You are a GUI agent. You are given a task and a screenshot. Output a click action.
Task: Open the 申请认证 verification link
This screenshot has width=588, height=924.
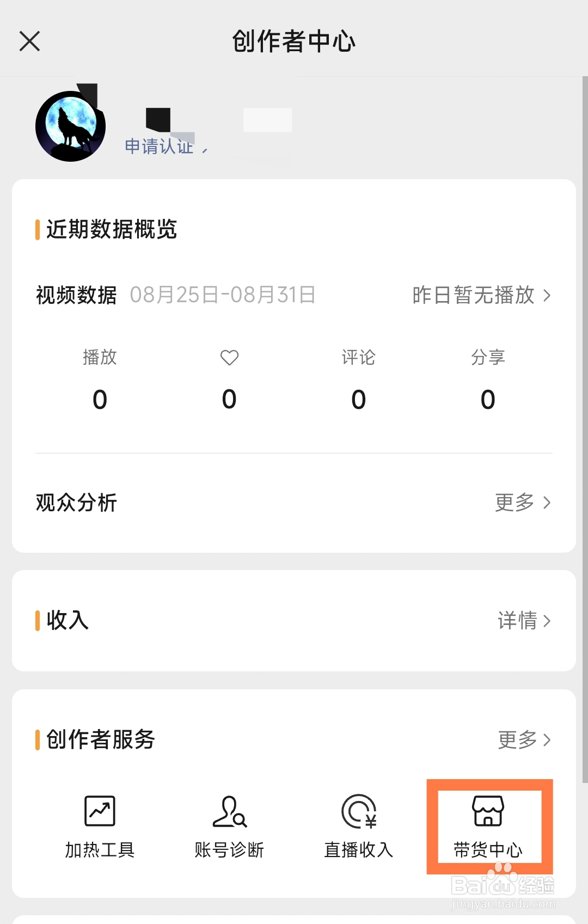coord(160,146)
